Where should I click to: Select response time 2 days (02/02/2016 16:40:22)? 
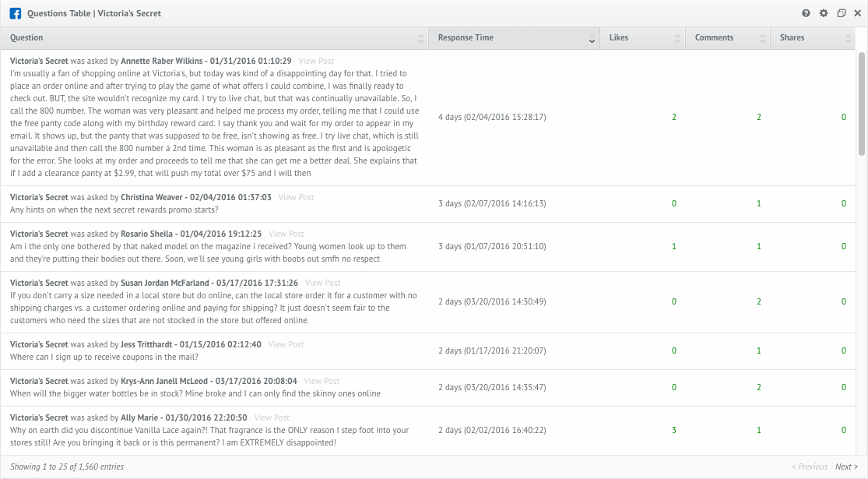click(x=492, y=430)
